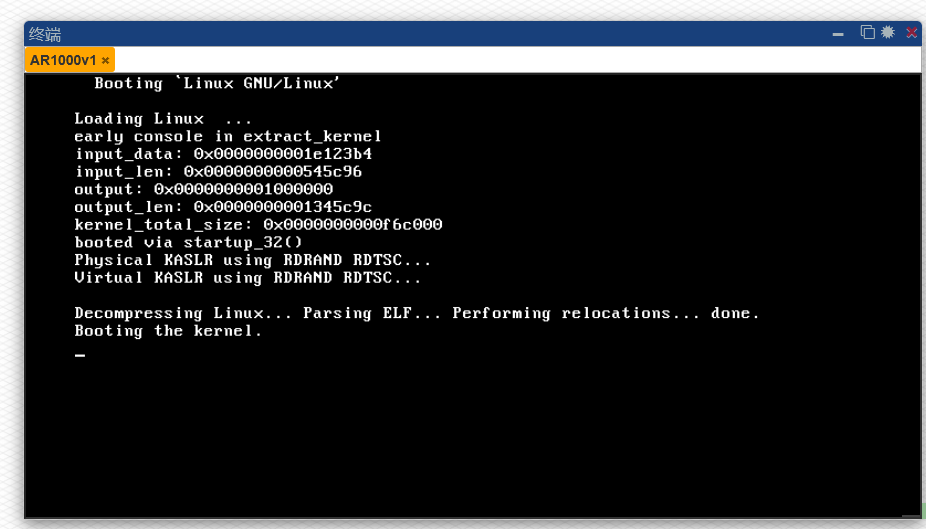926x529 pixels.
Task: Click the "booted via startup_32()" line
Action: [x=188, y=242]
